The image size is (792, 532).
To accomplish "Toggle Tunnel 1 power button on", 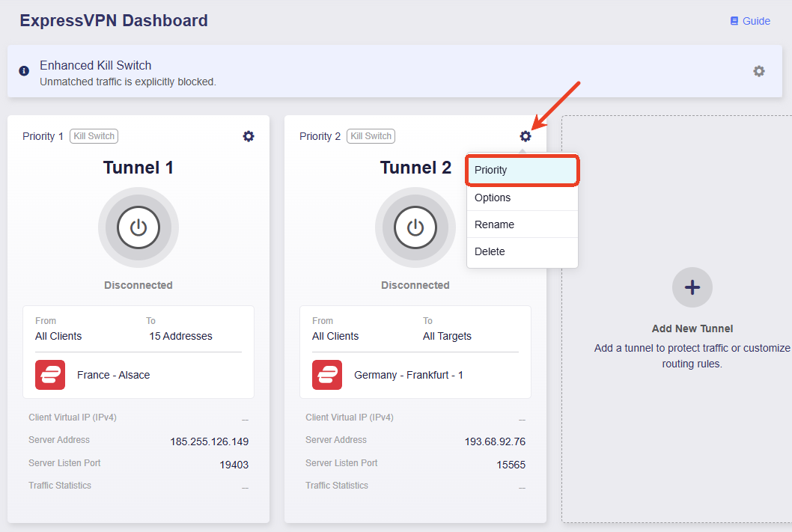I will coord(138,227).
